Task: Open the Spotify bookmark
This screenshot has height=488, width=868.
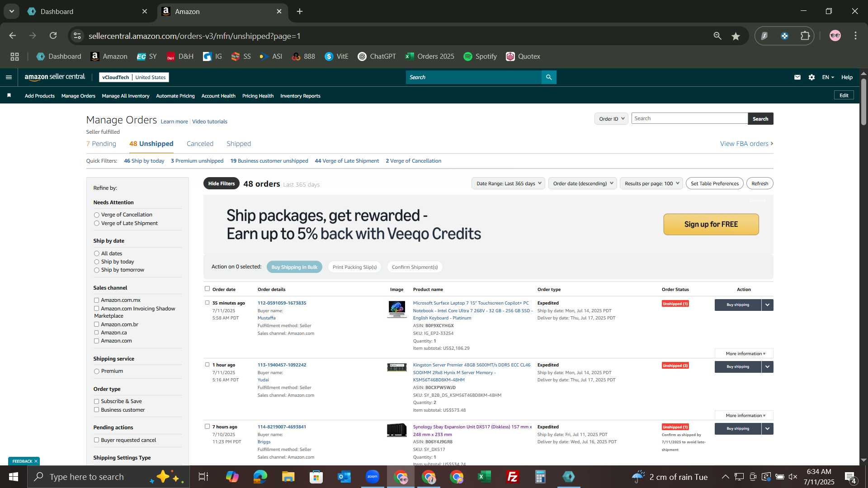Action: click(480, 56)
